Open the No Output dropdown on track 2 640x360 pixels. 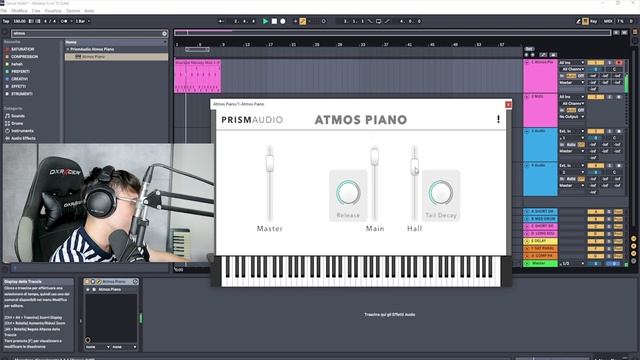[571, 117]
